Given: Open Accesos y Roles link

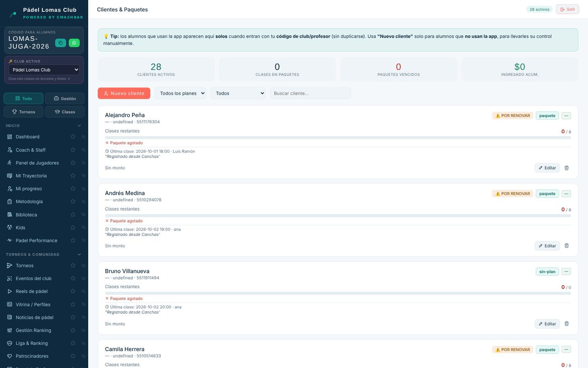Looking at the screenshot, I should (x=39, y=79).
